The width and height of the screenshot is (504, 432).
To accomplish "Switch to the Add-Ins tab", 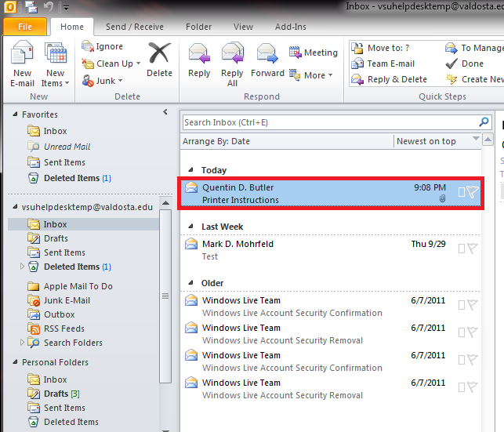I will [291, 27].
